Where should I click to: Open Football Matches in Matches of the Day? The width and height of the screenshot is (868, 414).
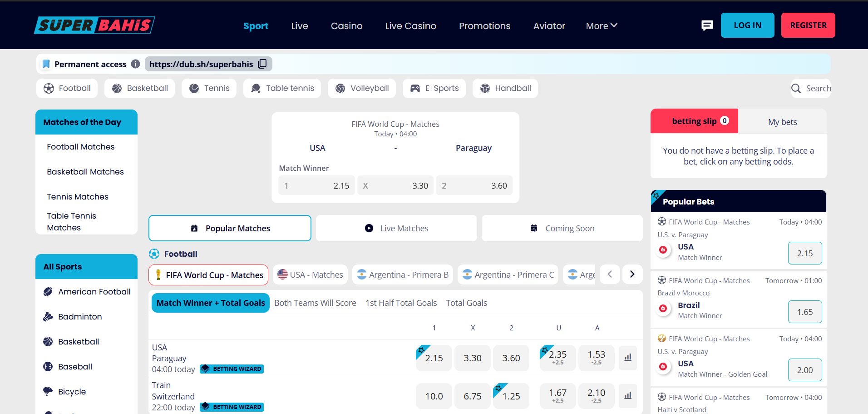tap(81, 147)
